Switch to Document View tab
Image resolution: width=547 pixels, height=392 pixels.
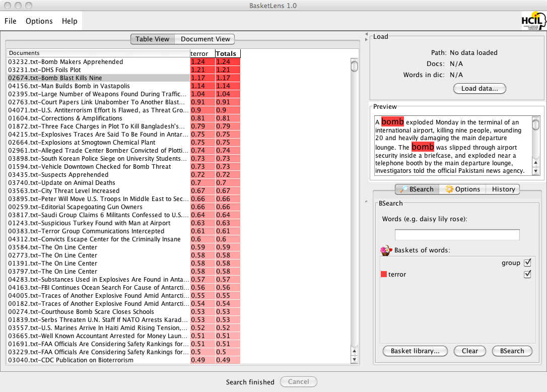205,39
